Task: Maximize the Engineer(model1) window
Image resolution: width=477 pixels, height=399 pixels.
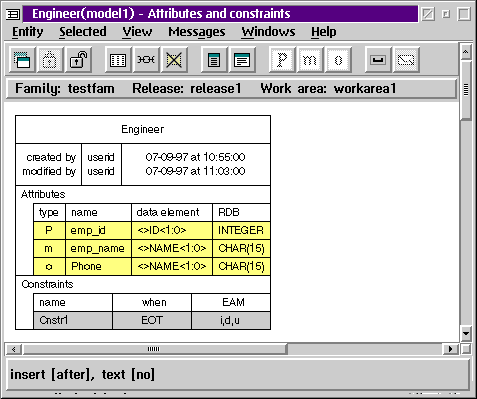Action: [464, 14]
